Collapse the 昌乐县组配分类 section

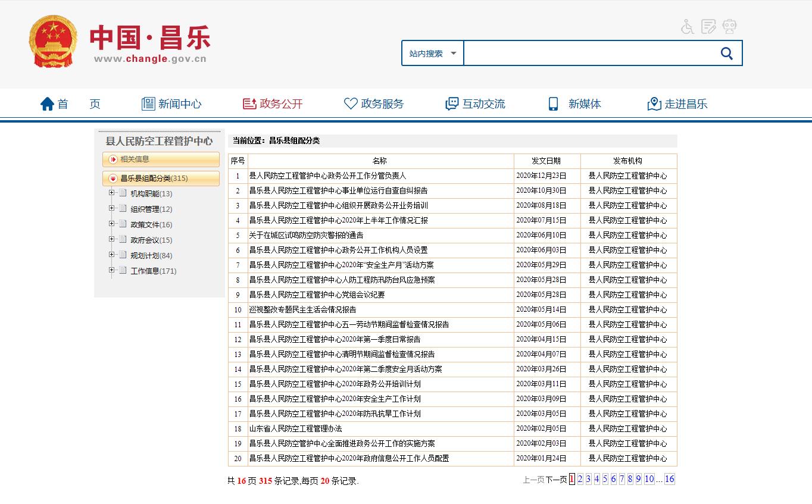[113, 179]
